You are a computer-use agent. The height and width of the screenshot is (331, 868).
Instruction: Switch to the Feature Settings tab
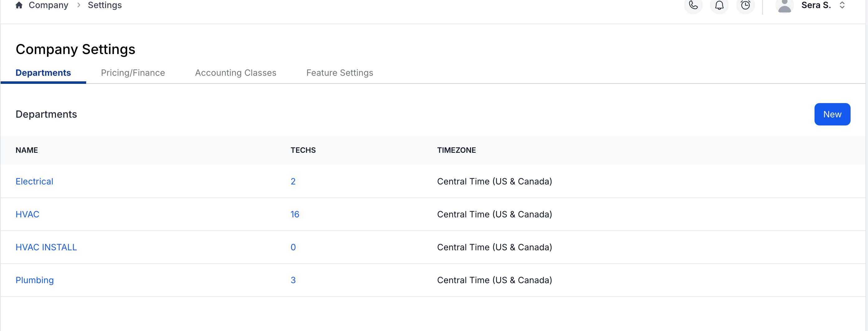[x=340, y=73]
